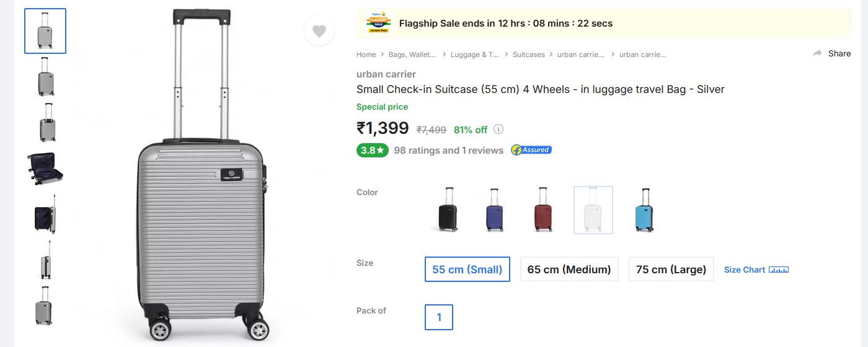The width and height of the screenshot is (868, 347).
Task: Click the Flagship Sale banner logo
Action: tap(378, 24)
